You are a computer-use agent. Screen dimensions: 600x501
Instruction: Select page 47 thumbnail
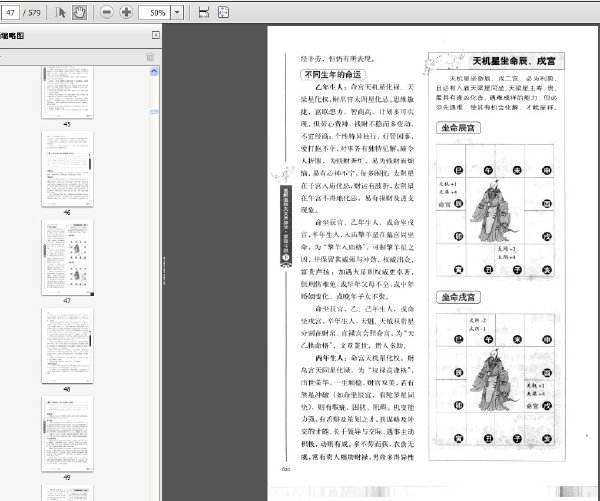(67, 257)
